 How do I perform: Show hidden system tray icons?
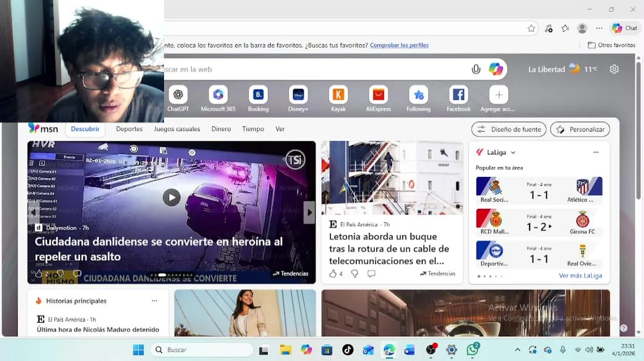click(518, 350)
